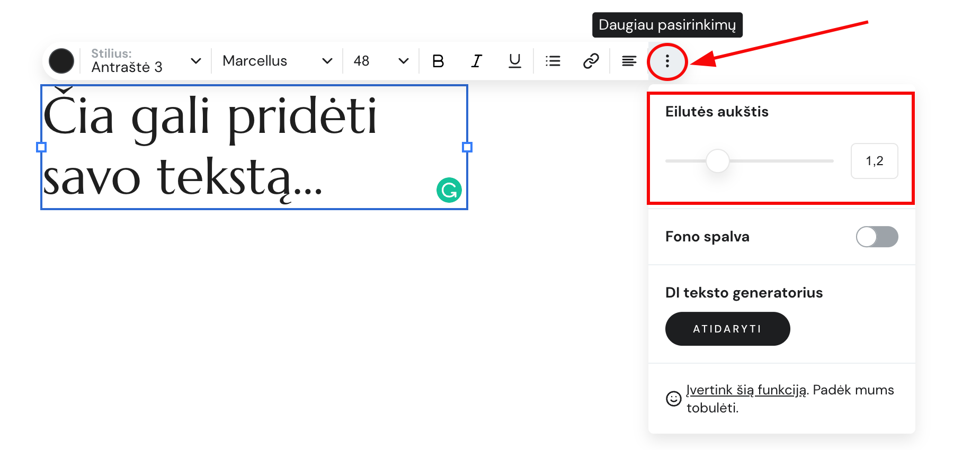Viewport: 980px width, 450px height.
Task: Open the black text color swatch
Action: click(61, 61)
